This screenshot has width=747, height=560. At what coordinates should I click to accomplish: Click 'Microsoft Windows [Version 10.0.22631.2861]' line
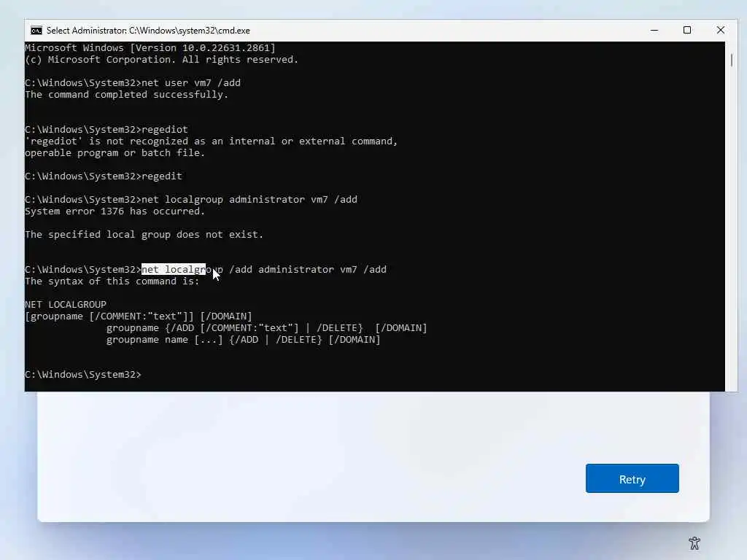tap(150, 48)
